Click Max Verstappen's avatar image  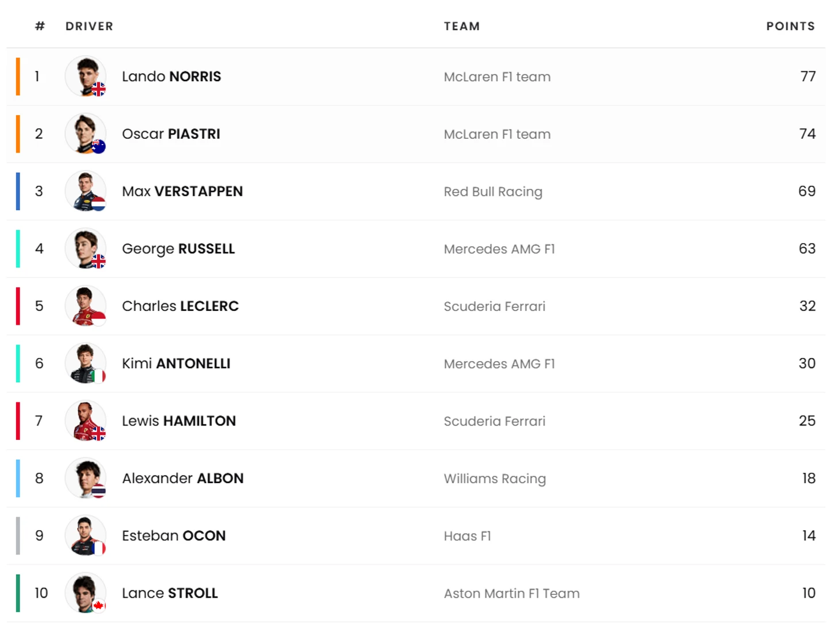tap(86, 191)
